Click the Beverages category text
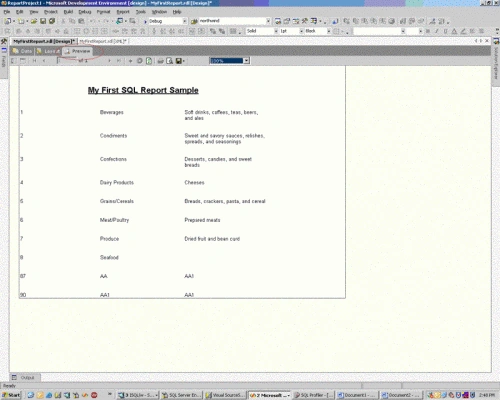The width and height of the screenshot is (500, 400). [112, 112]
